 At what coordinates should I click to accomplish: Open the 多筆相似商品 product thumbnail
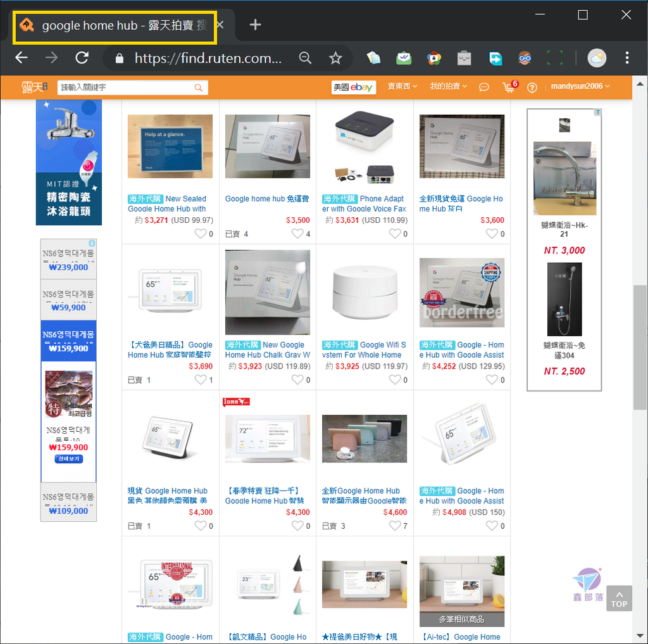pyautogui.click(x=461, y=591)
